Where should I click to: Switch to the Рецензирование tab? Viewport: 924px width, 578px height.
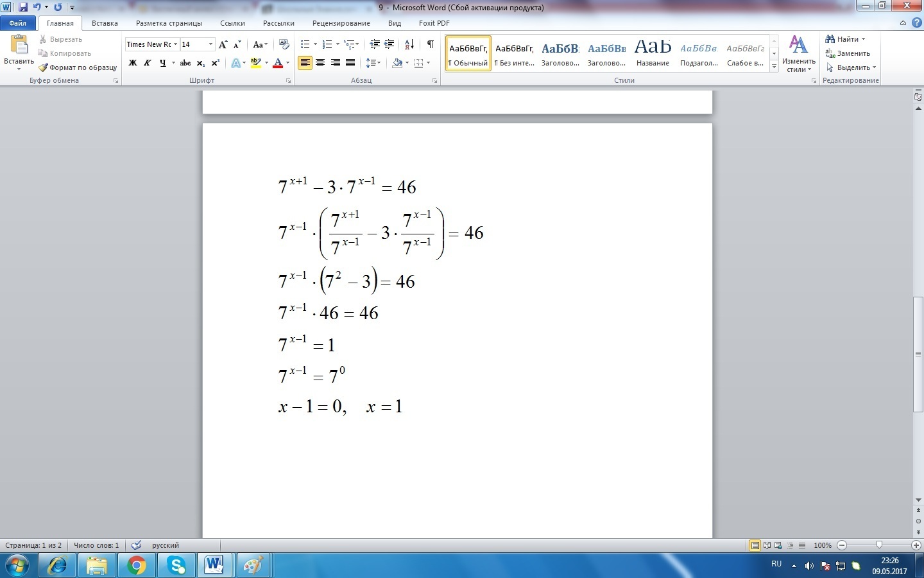(341, 23)
